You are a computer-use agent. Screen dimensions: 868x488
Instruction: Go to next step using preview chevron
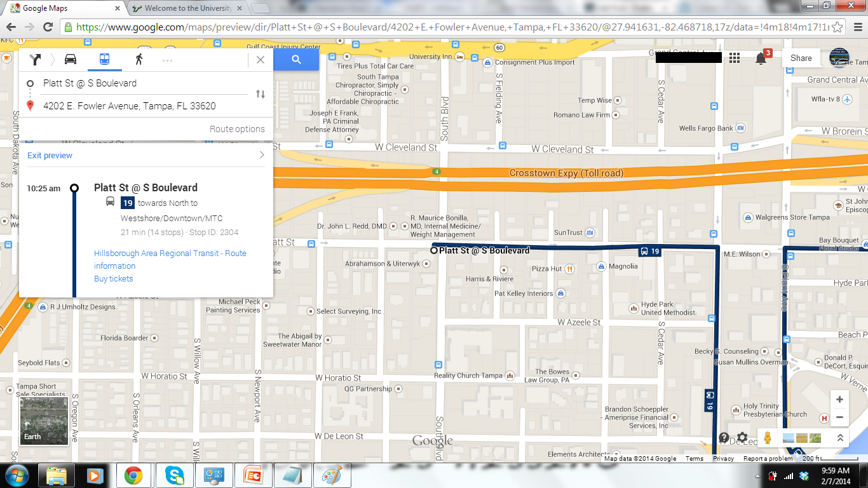(x=261, y=155)
